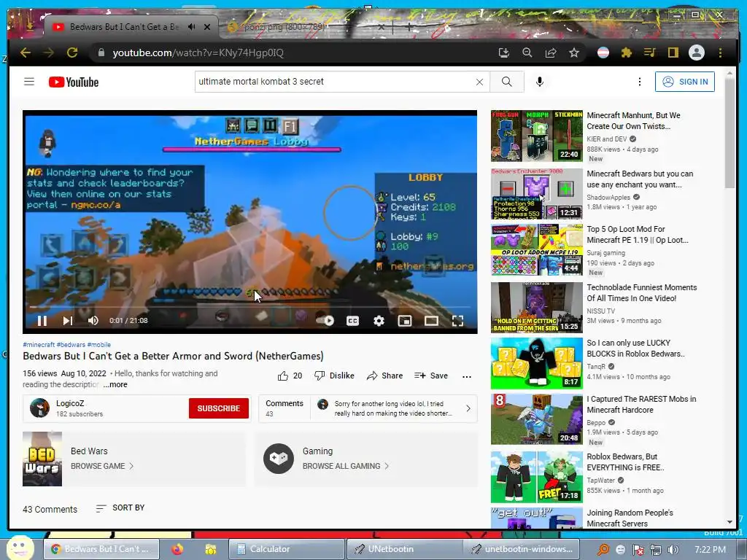
Task: Open the player settings gear
Action: [x=379, y=321]
